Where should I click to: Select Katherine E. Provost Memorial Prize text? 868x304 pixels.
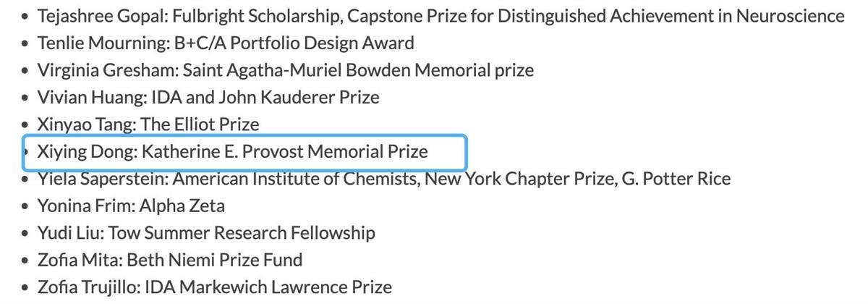(x=284, y=152)
